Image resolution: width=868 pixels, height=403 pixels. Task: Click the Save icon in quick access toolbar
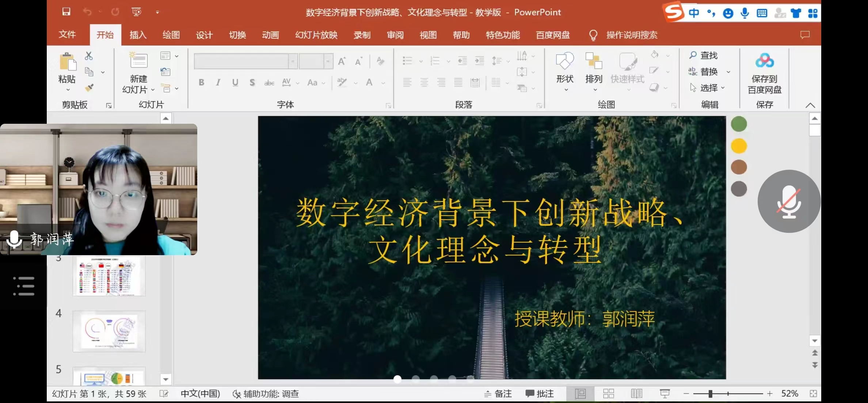coord(66,12)
